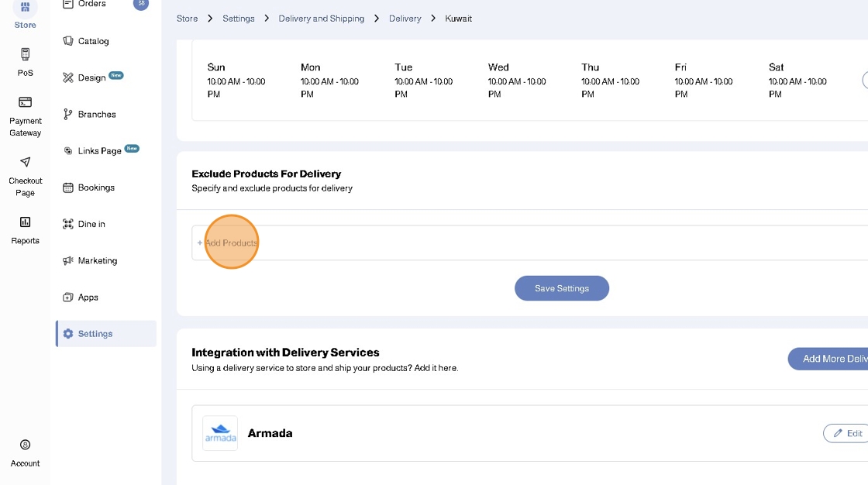Screen dimensions: 868x485
Task: Go to Branches in the sidebar
Action: pyautogui.click(x=96, y=114)
